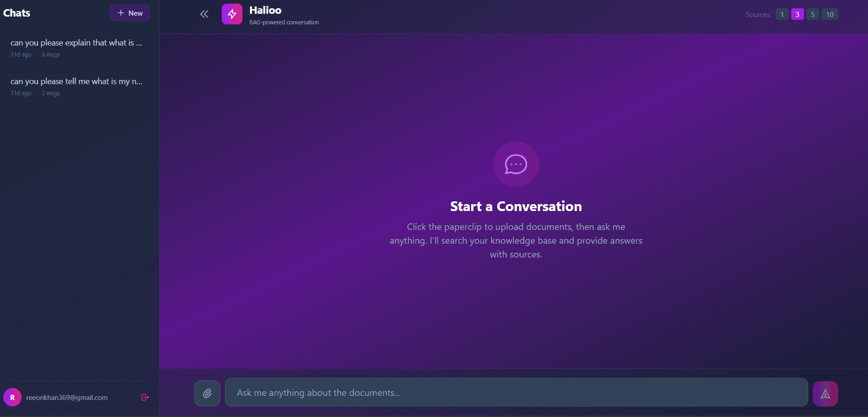Click the "Start a Conversation" heading
This screenshot has height=417, width=868.
click(x=516, y=206)
